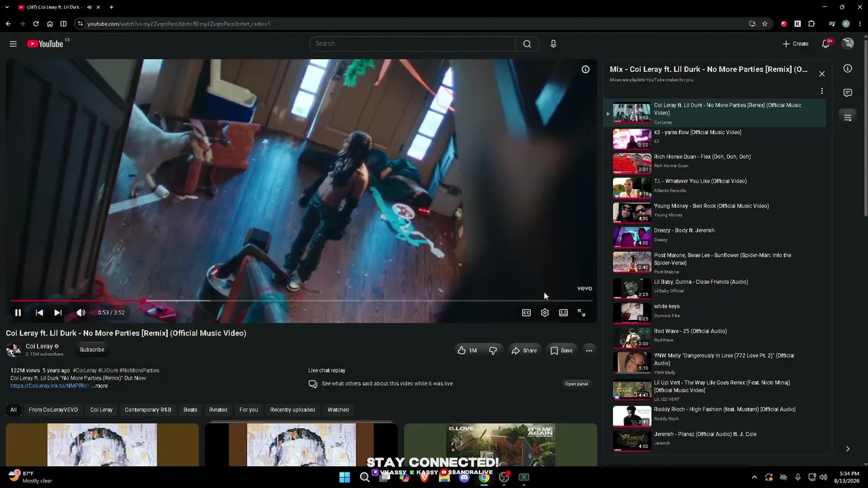Focus the YouTube search field
The width and height of the screenshot is (868, 488).
(x=412, y=44)
